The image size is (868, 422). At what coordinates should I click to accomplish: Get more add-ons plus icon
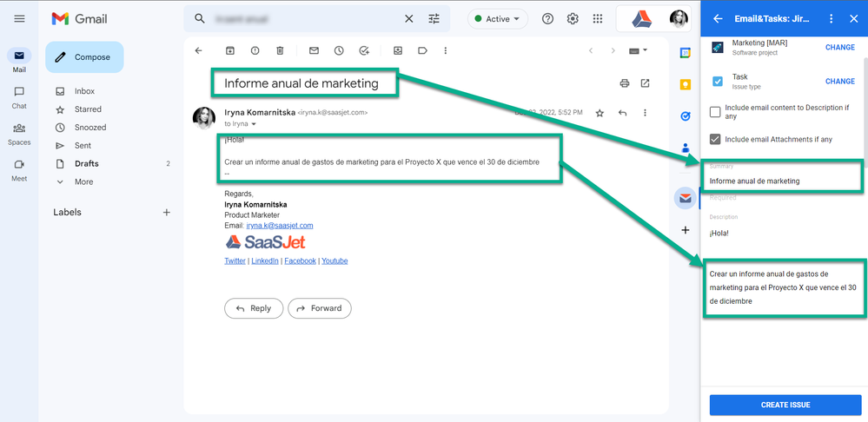point(686,230)
